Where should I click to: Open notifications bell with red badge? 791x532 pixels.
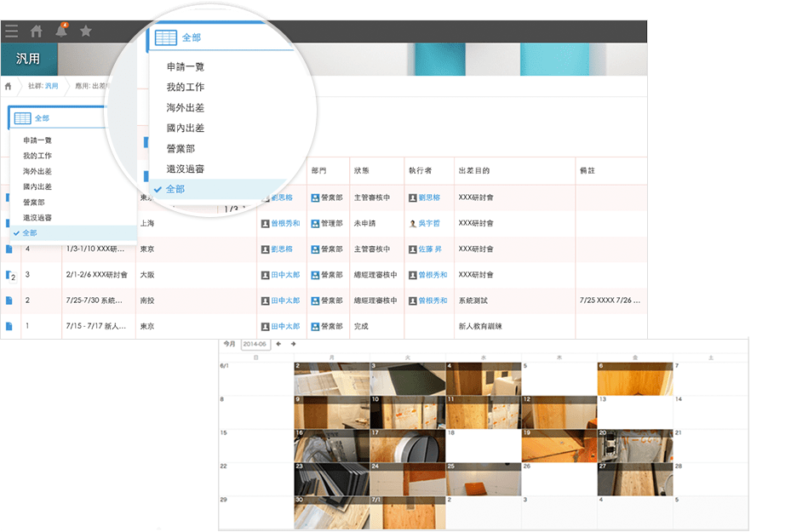click(61, 31)
